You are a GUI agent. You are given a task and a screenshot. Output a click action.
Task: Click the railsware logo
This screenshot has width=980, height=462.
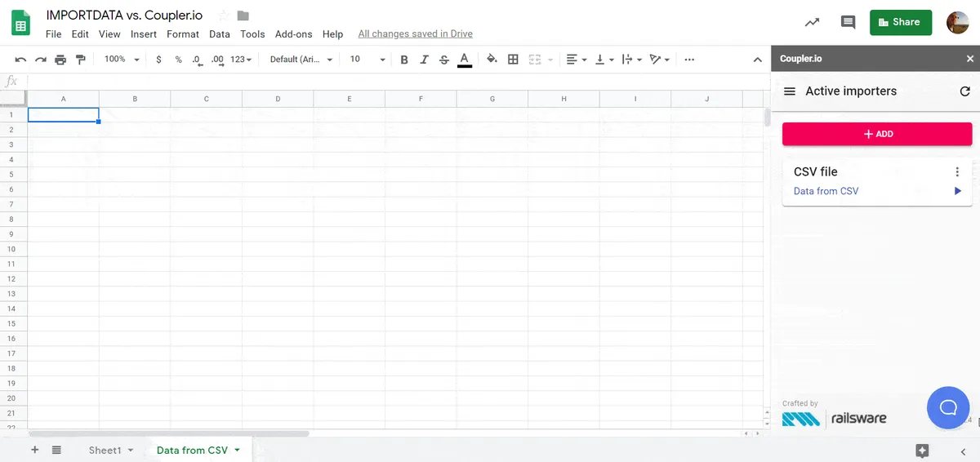pos(835,419)
